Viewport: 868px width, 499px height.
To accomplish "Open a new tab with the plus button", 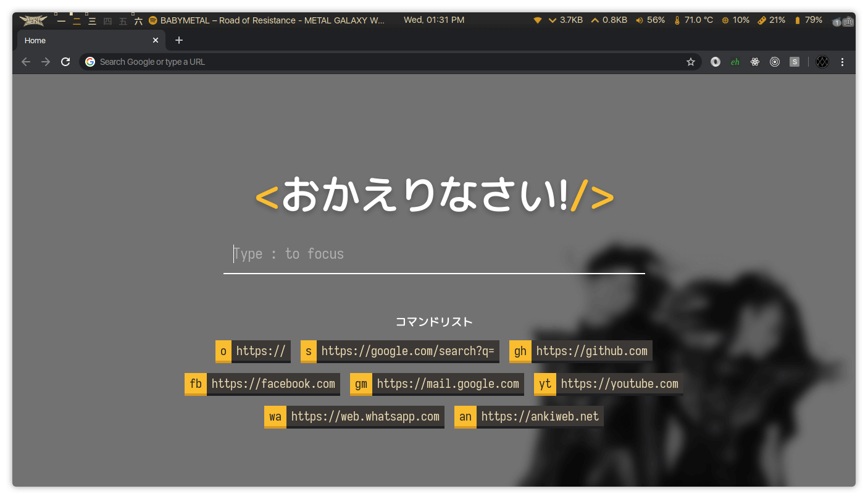I will tap(179, 40).
